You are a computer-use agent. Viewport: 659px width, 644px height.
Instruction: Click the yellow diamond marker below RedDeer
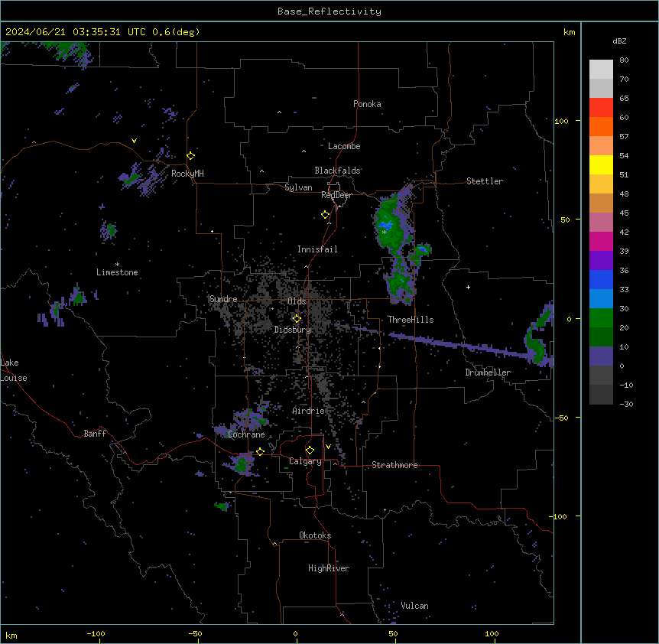326,215
